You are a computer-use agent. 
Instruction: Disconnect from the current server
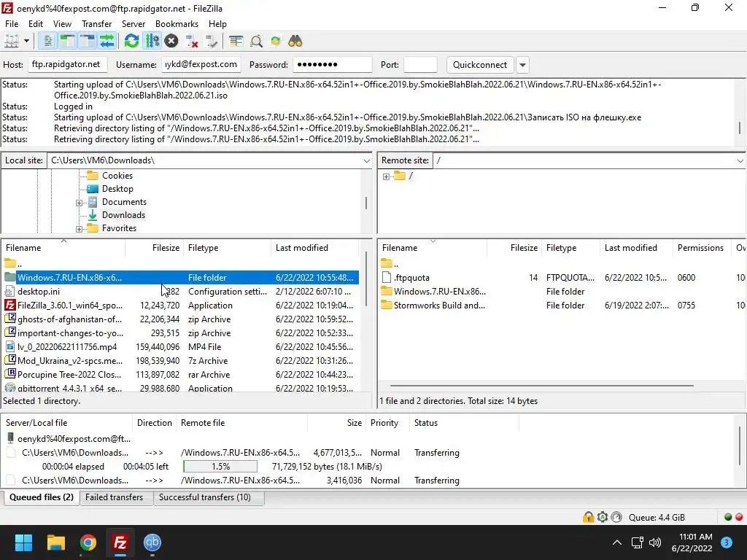pyautogui.click(x=192, y=42)
